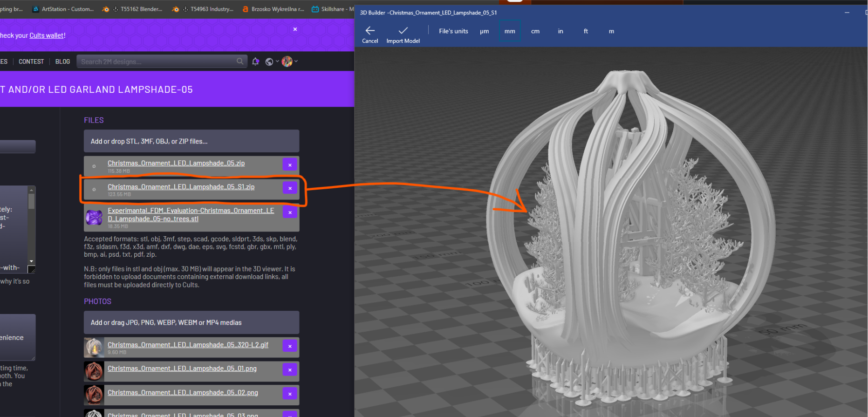The height and width of the screenshot is (417, 868).
Task: Minimize the 3D Builder window
Action: click(847, 13)
